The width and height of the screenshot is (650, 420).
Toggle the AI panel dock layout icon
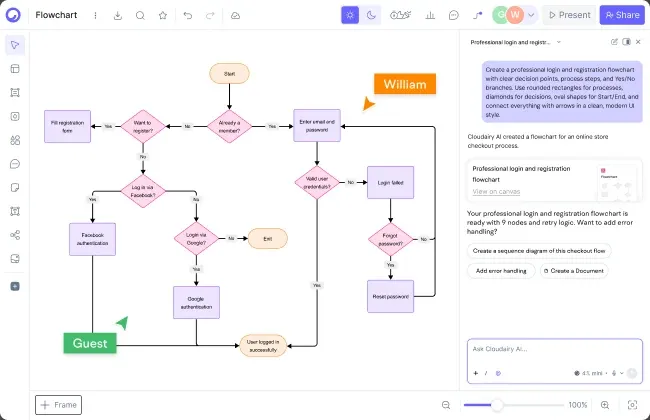tap(626, 42)
